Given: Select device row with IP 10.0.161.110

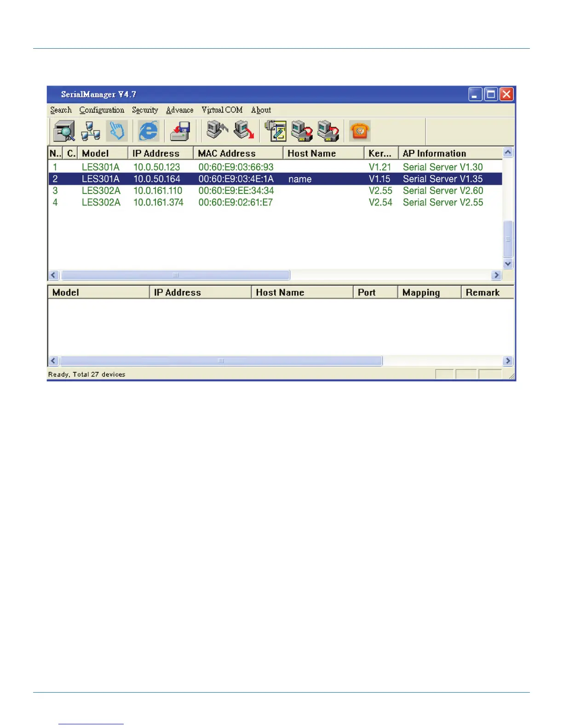Looking at the screenshot, I should [x=275, y=191].
